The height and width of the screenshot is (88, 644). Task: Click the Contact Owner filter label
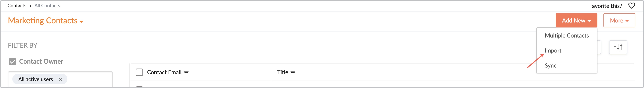click(41, 62)
